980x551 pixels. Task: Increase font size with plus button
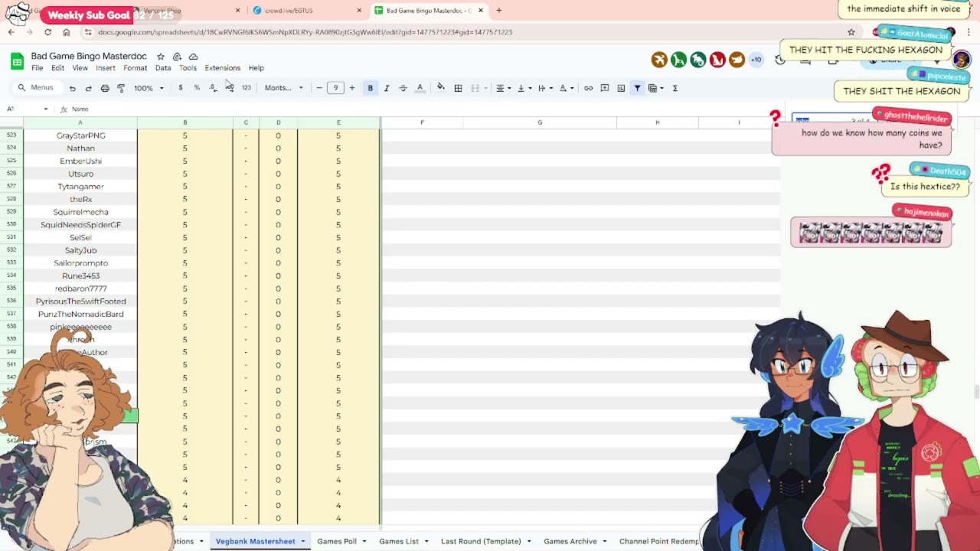352,88
